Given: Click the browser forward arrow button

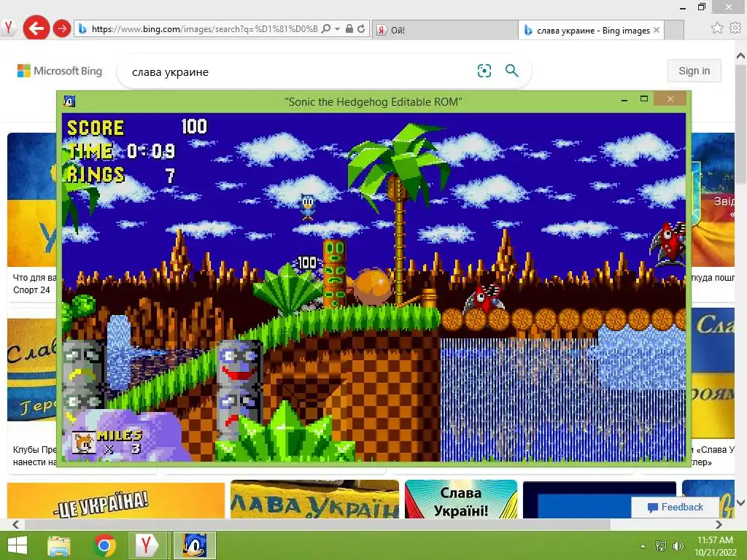Looking at the screenshot, I should click(61, 28).
